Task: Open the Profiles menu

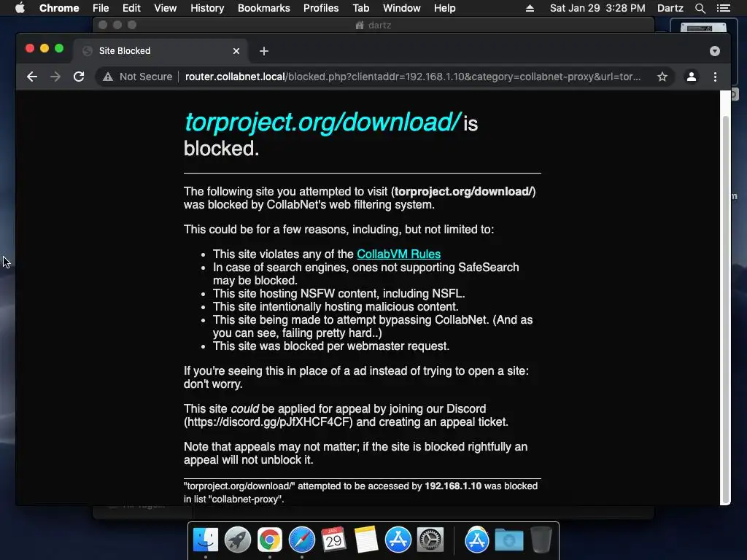Action: tap(321, 8)
